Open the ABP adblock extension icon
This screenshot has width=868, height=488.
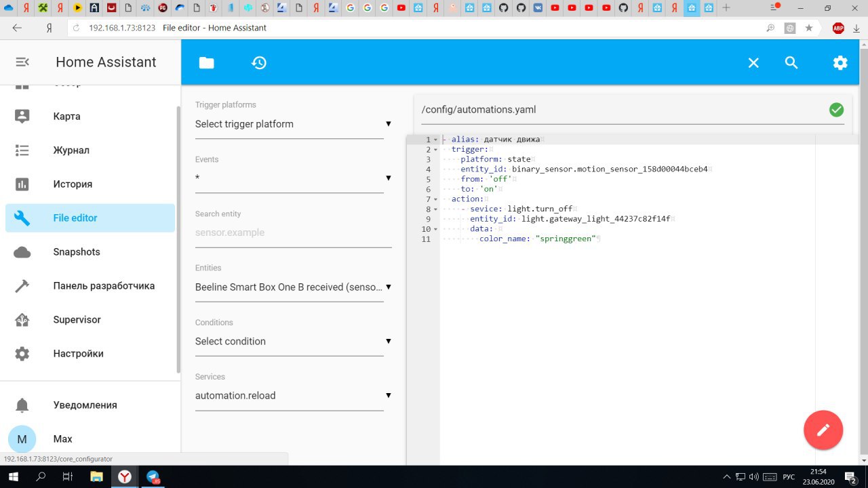(x=838, y=28)
